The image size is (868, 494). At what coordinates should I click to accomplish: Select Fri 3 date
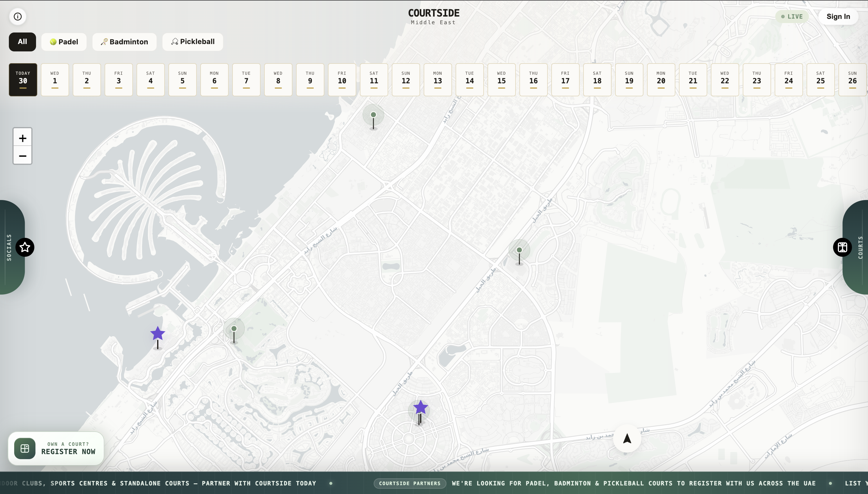[x=119, y=80]
